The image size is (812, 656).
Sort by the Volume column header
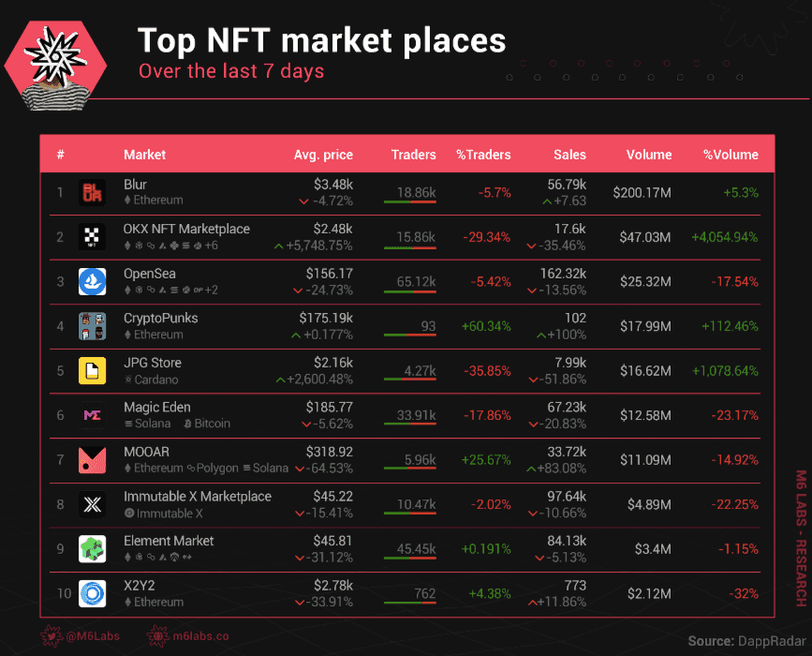[649, 155]
